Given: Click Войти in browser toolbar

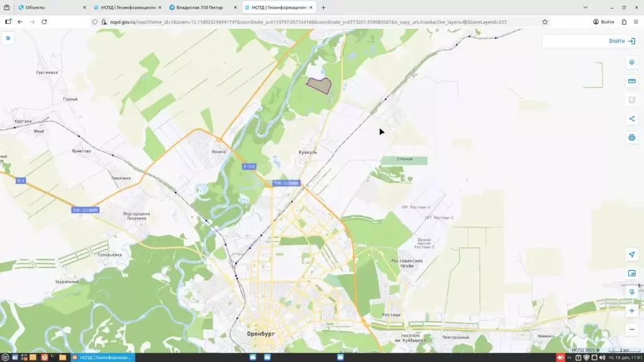Looking at the screenshot, I should pyautogui.click(x=604, y=22).
